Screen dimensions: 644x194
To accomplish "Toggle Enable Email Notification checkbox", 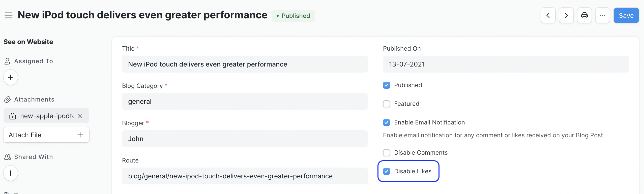I will click(386, 122).
